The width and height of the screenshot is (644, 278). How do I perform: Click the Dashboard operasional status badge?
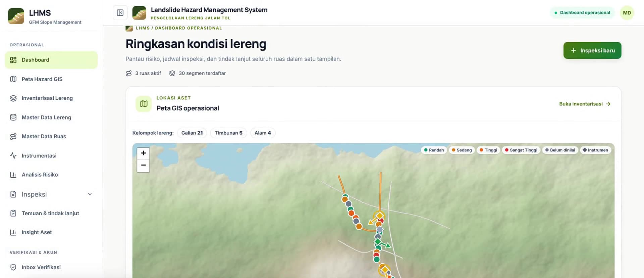click(x=582, y=13)
